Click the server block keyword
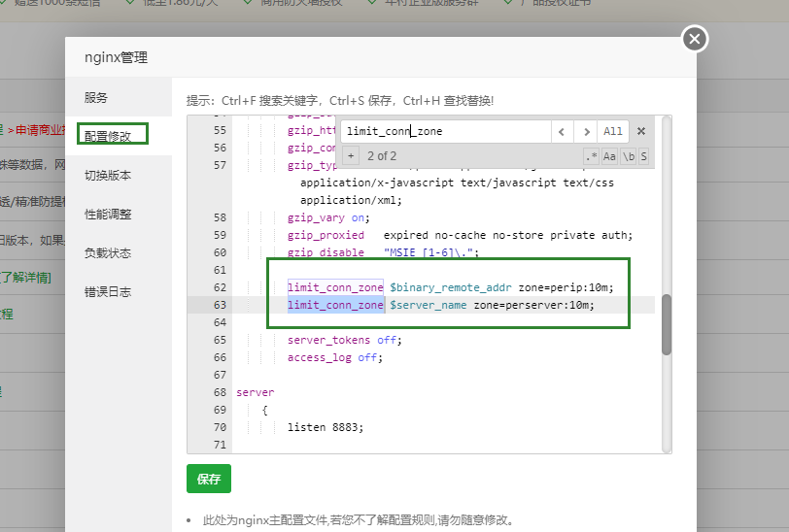Screen dimensions: 789x532 (x=256, y=393)
